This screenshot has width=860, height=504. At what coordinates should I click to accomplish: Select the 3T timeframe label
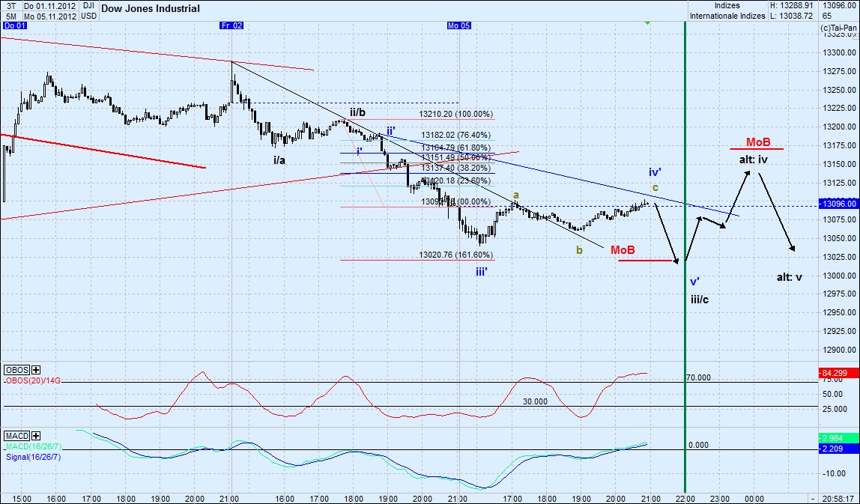(10, 6)
